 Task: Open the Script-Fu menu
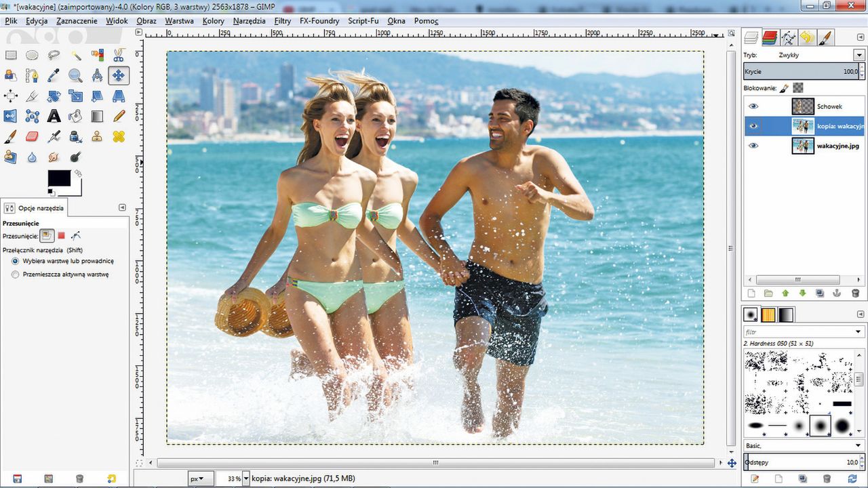(363, 21)
